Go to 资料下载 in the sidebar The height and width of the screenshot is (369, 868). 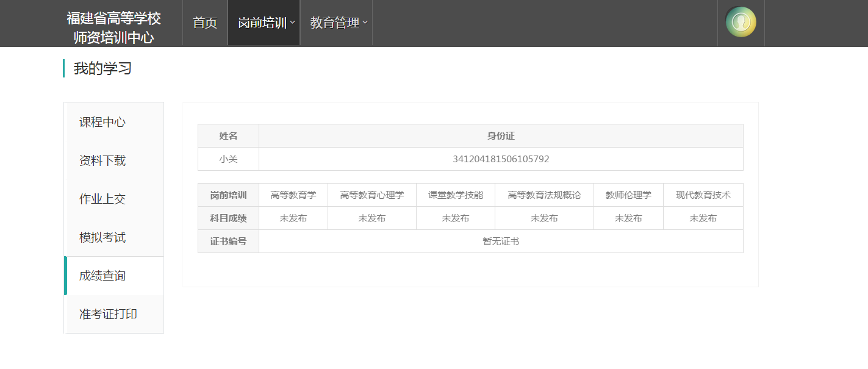coord(102,160)
